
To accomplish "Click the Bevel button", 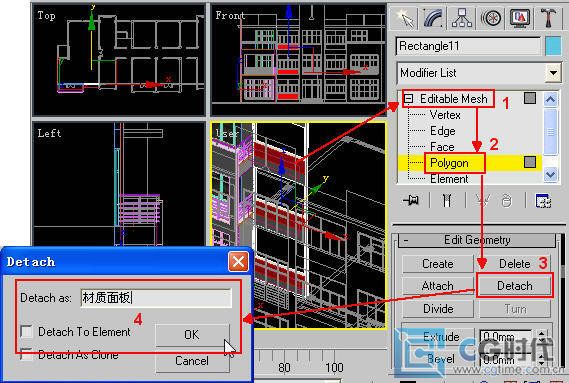I will (441, 359).
